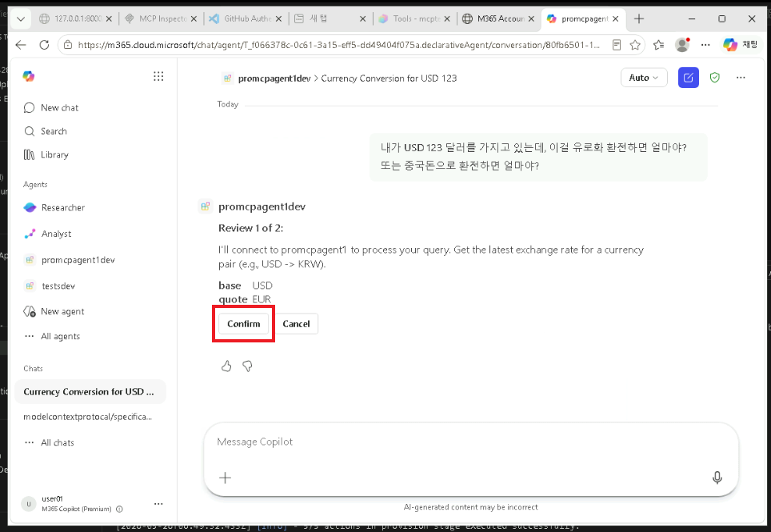Image resolution: width=771 pixels, height=532 pixels.
Task: Create a New agent
Action: point(54,311)
